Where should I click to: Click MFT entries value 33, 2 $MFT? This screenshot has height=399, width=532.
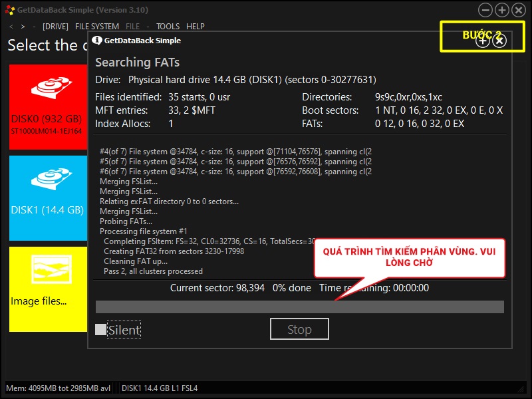pyautogui.click(x=192, y=110)
